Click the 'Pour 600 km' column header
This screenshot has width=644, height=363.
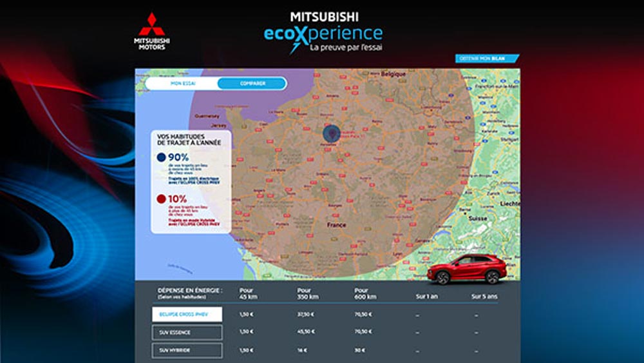click(365, 293)
